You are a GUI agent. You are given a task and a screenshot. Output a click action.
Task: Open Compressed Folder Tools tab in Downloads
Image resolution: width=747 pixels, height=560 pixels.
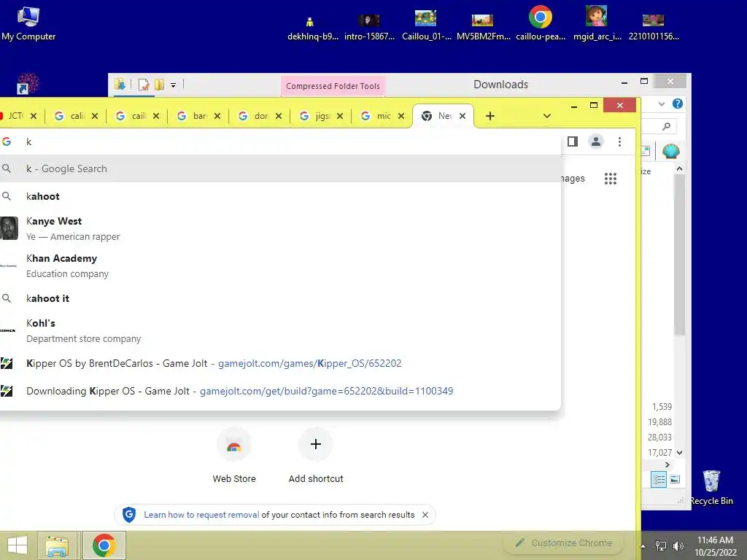[x=333, y=86]
